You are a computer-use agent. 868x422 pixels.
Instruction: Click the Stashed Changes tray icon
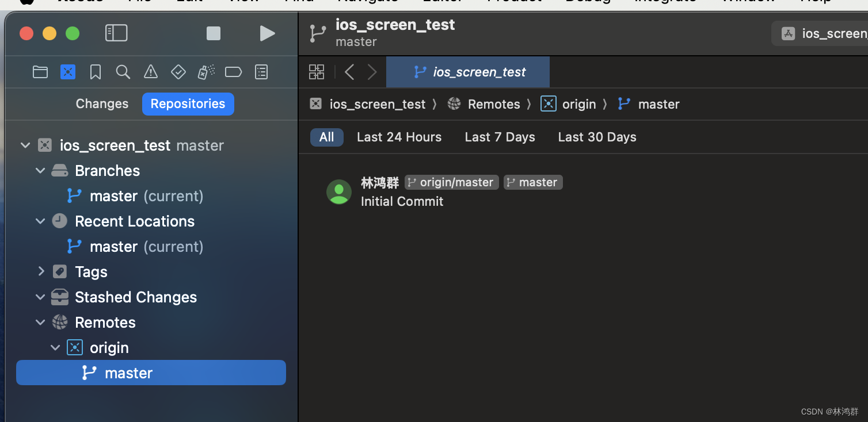pyautogui.click(x=60, y=297)
